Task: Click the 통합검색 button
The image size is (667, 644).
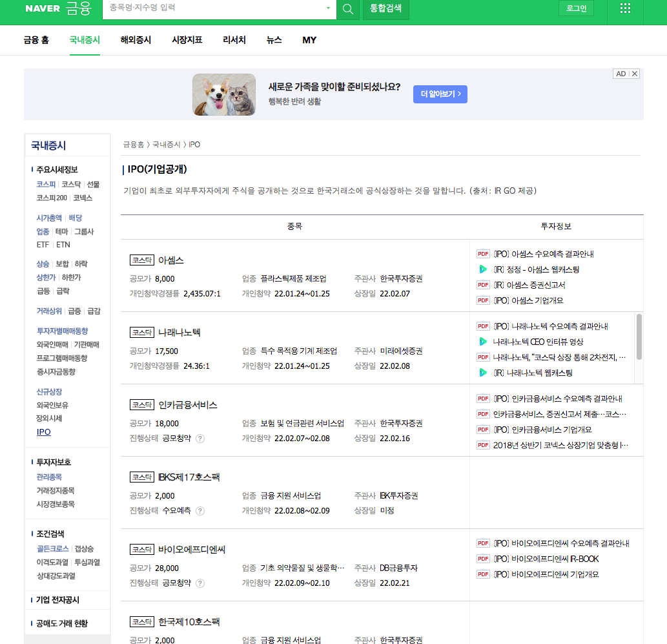Action: tap(386, 8)
